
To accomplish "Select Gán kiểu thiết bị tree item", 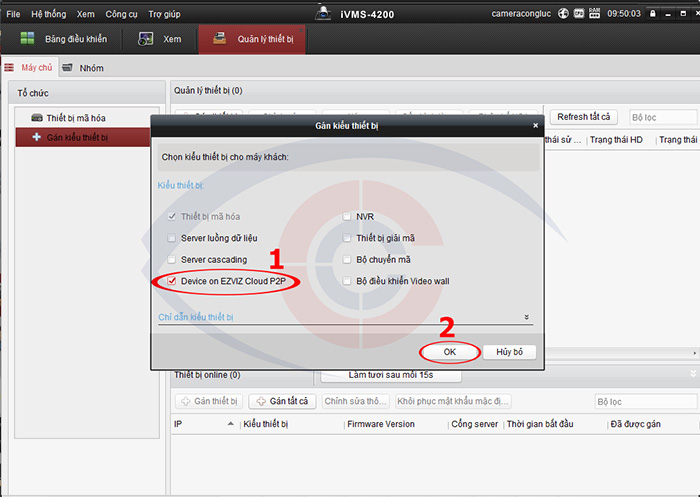I will click(83, 137).
